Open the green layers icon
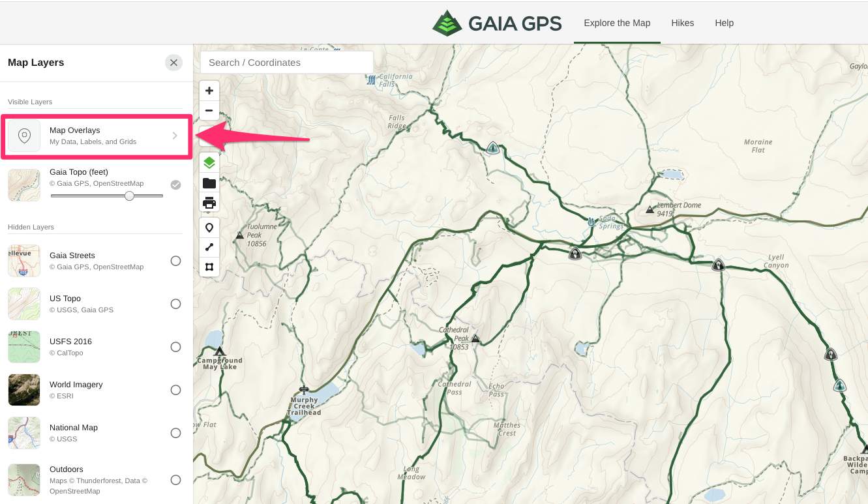Screen dimensions: 868x504 209,163
